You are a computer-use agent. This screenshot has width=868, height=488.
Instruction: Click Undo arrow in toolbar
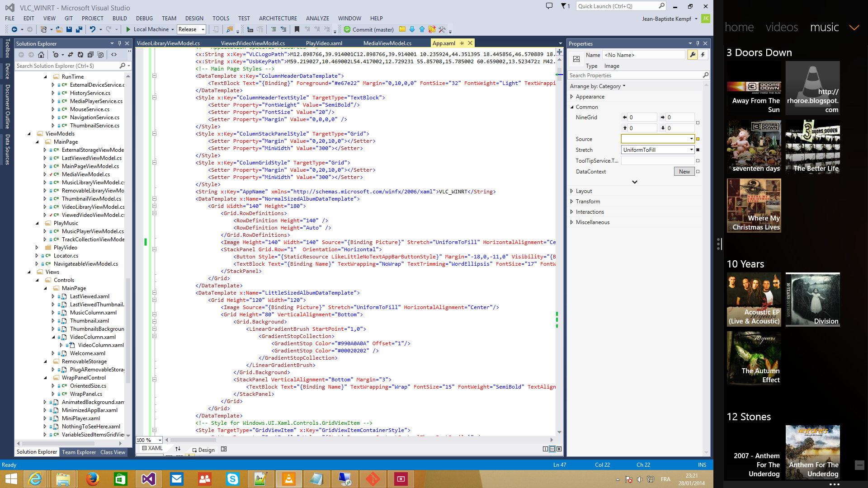[92, 29]
